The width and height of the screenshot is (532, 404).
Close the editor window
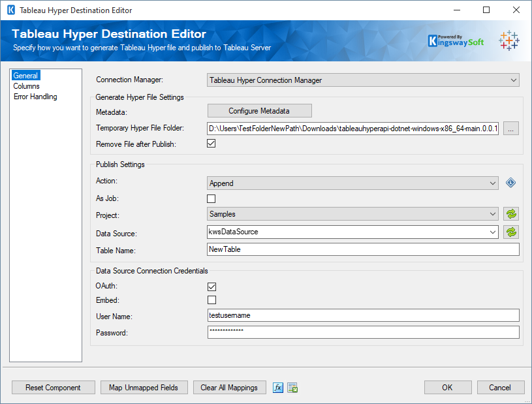(x=516, y=10)
